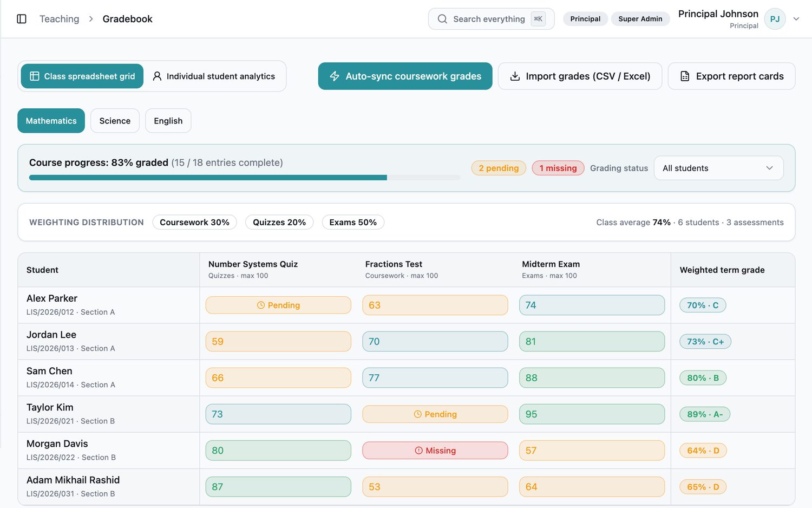Click Alex Parker's Fractions Test score 63
Screen dimensions: 812x508
(435, 305)
